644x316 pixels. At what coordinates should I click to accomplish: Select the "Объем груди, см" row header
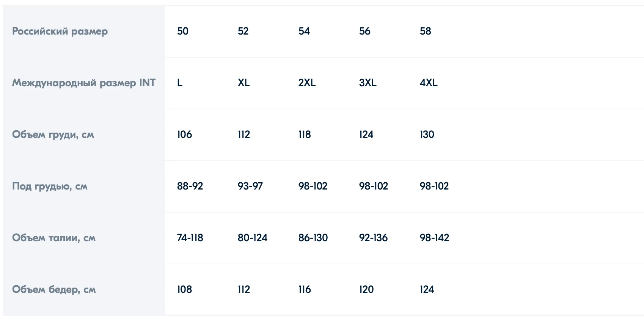pos(53,134)
